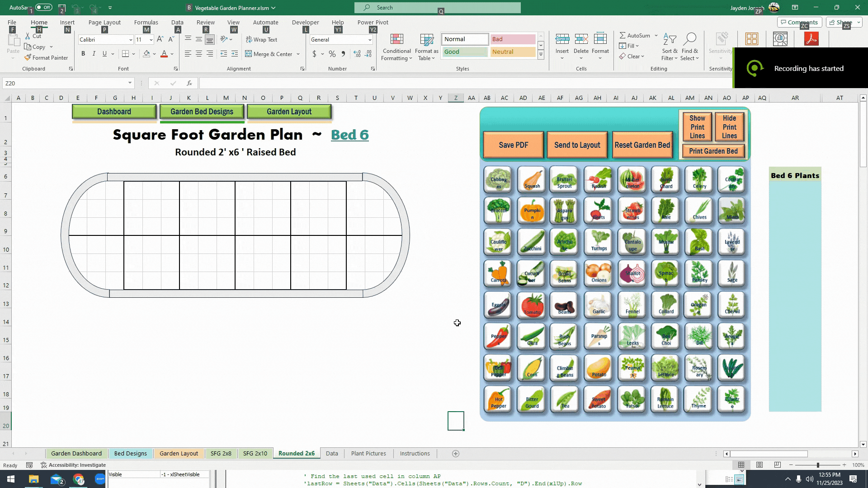Select the Tomato plant icon
Viewport: 868px width, 488px height.
tap(532, 305)
